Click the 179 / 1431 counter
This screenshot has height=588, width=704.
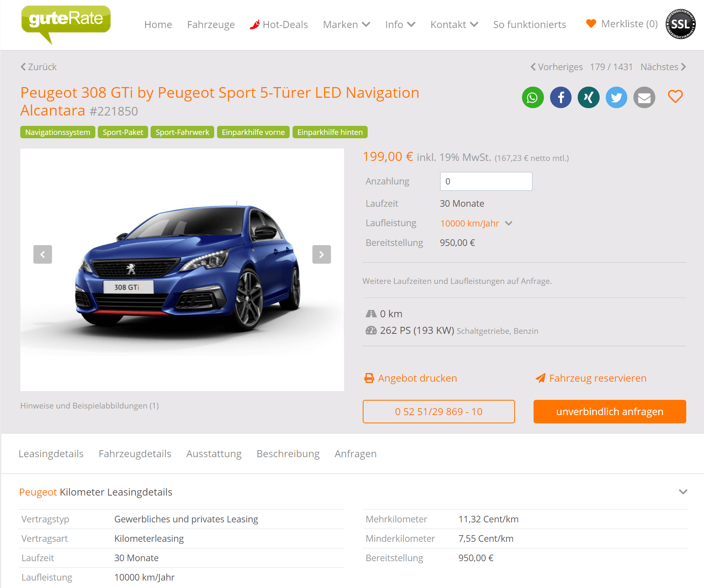pos(611,67)
